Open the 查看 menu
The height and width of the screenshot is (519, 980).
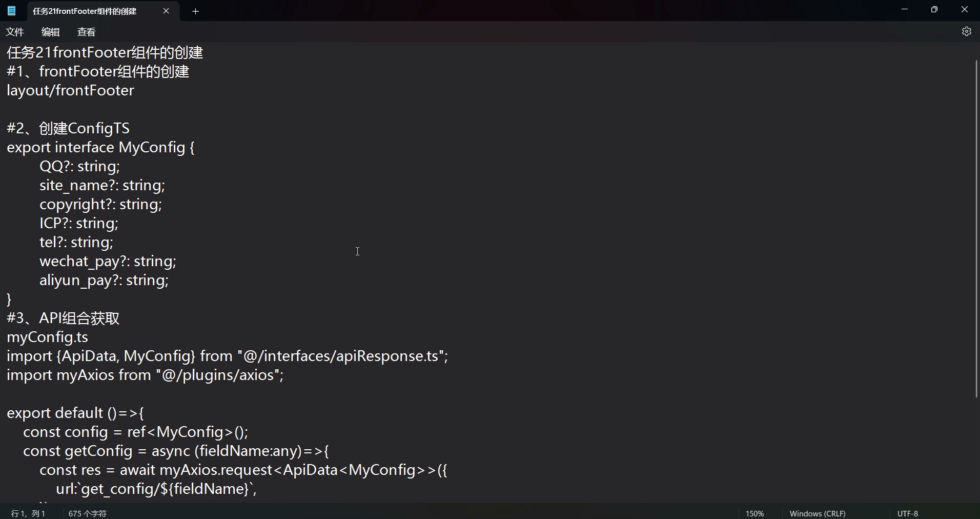click(86, 31)
